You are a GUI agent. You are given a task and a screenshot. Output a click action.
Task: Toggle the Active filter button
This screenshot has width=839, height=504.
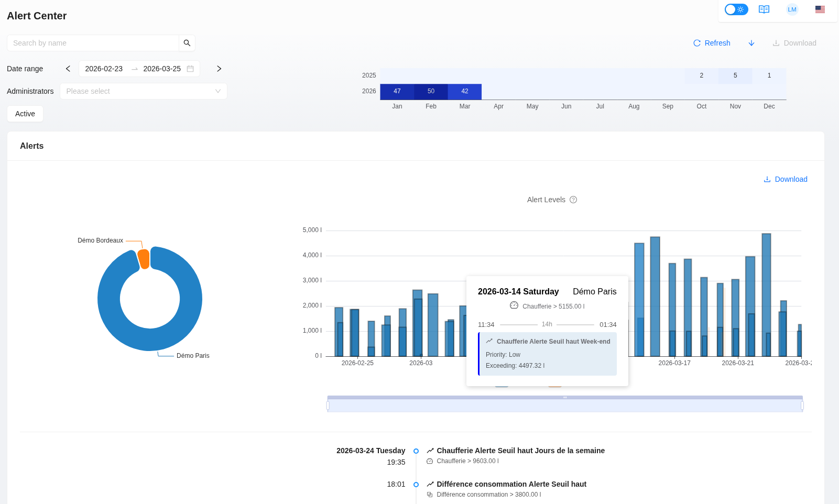25,114
